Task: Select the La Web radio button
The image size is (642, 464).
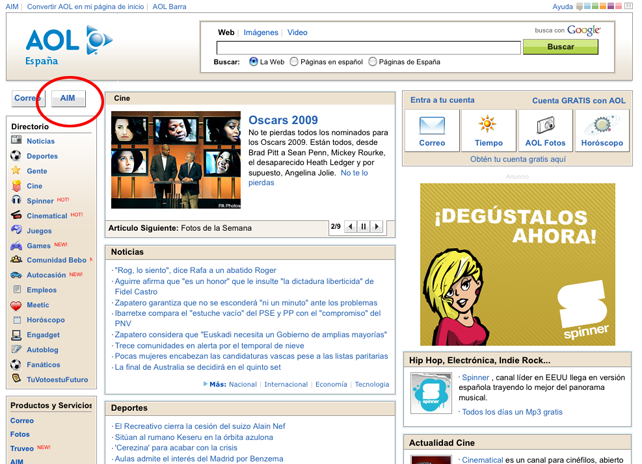Action: pos(253,61)
